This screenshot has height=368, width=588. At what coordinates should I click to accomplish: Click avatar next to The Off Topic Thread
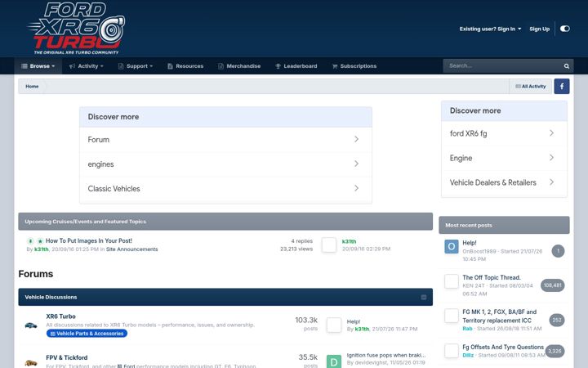click(452, 281)
